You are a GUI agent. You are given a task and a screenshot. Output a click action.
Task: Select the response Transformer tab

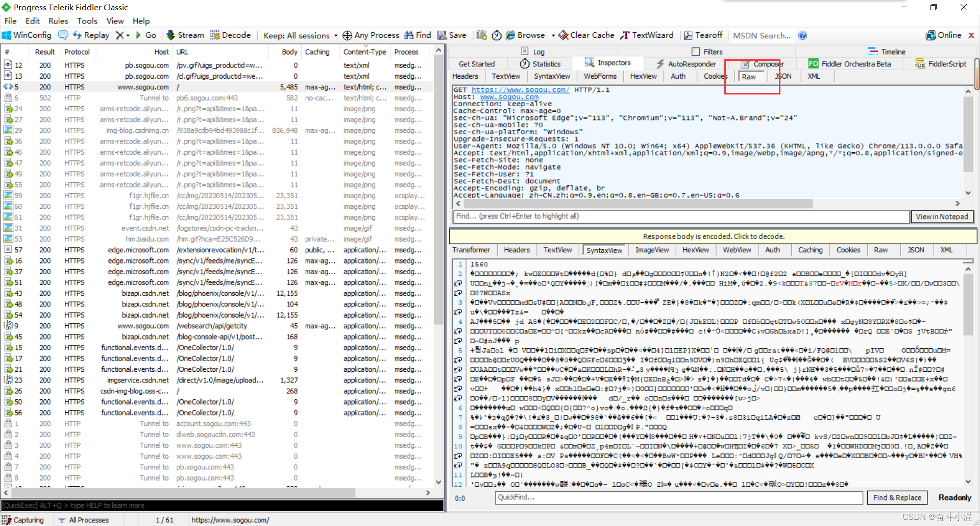click(x=471, y=250)
